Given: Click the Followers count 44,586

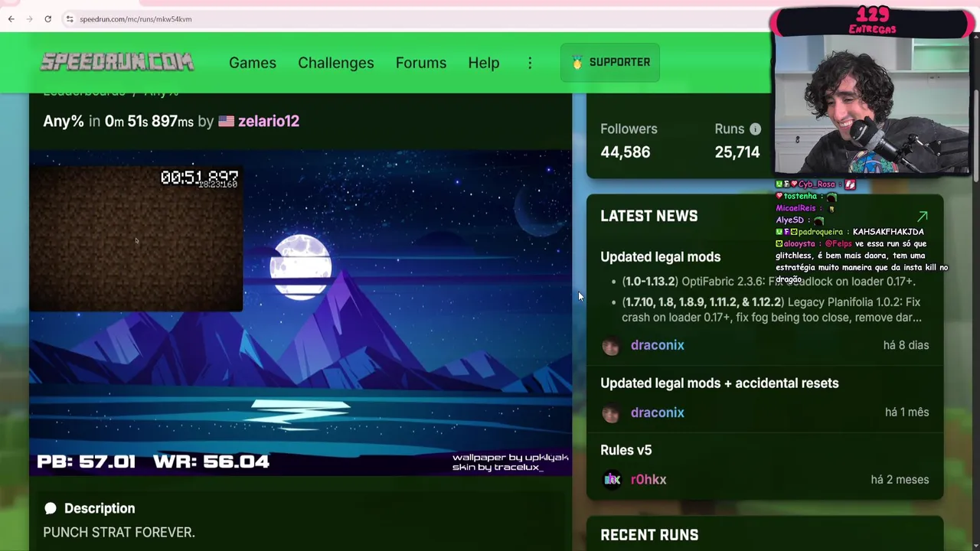Looking at the screenshot, I should 626,152.
